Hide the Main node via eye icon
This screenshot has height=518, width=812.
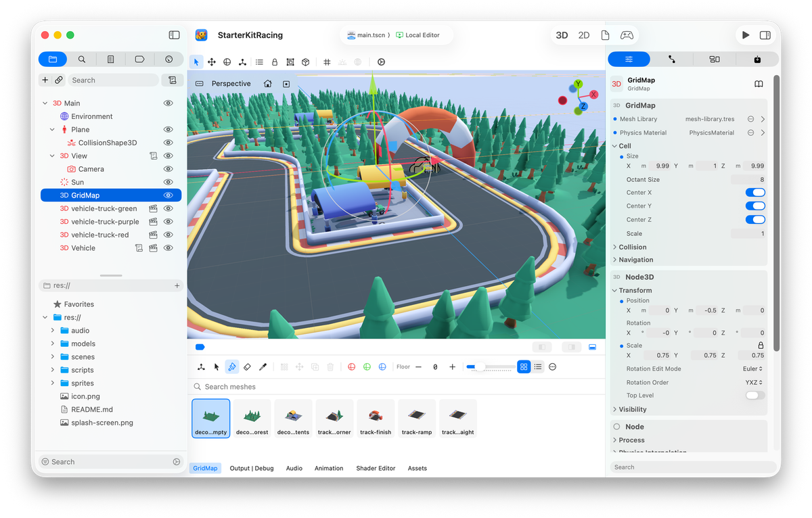click(x=168, y=103)
